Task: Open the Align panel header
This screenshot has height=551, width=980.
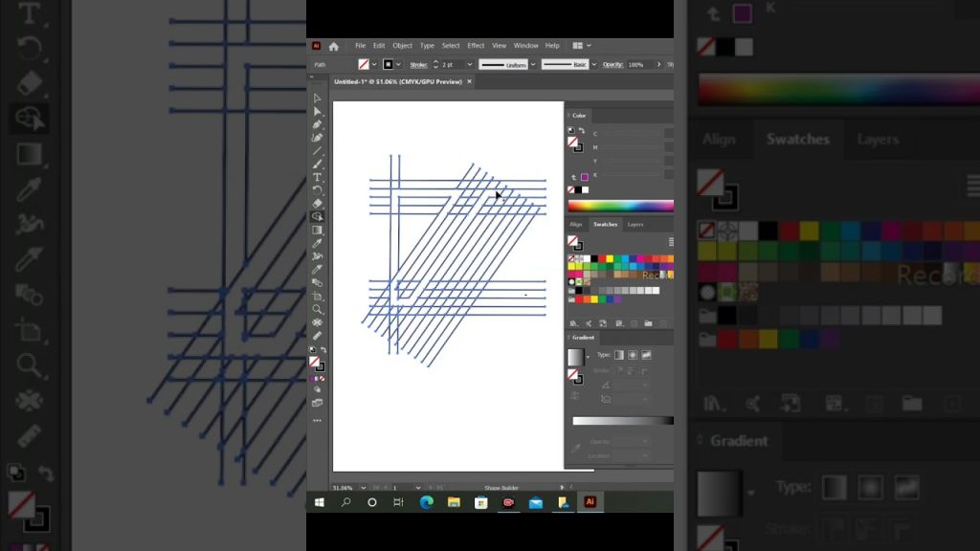Action: click(575, 224)
